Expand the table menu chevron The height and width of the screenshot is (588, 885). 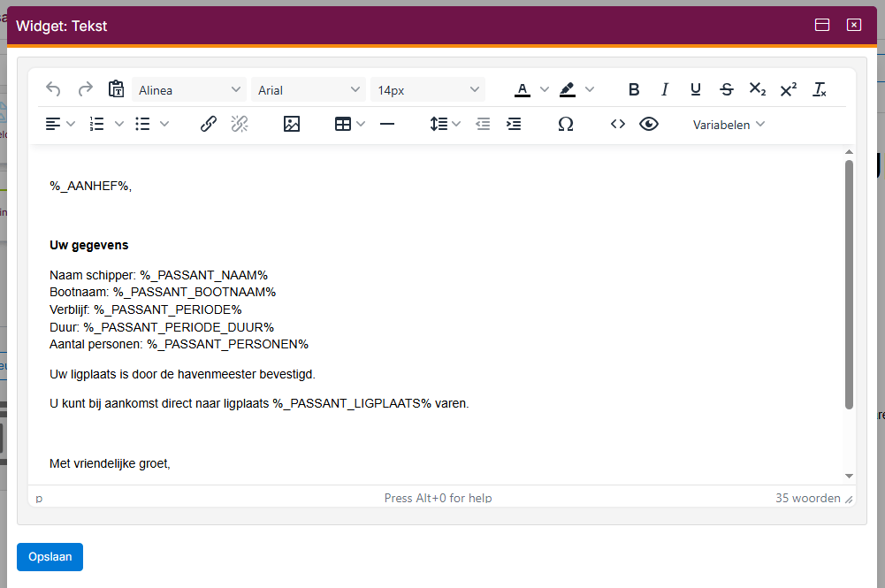coord(361,124)
